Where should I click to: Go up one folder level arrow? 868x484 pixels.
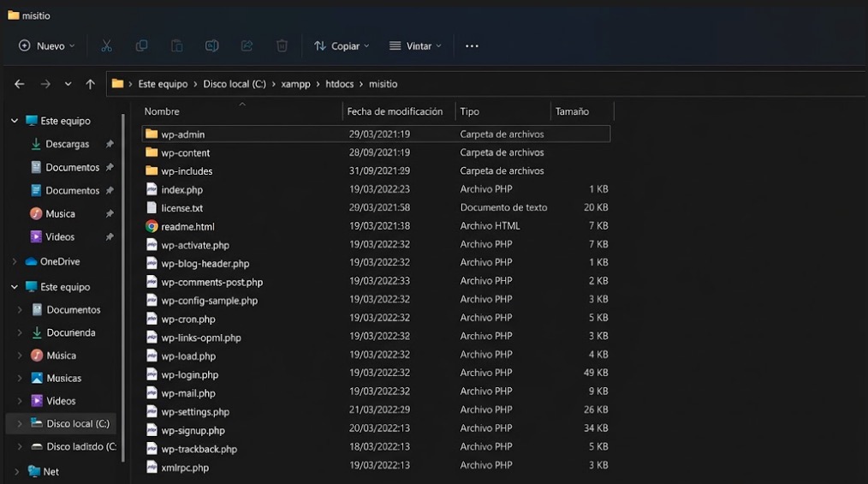90,84
